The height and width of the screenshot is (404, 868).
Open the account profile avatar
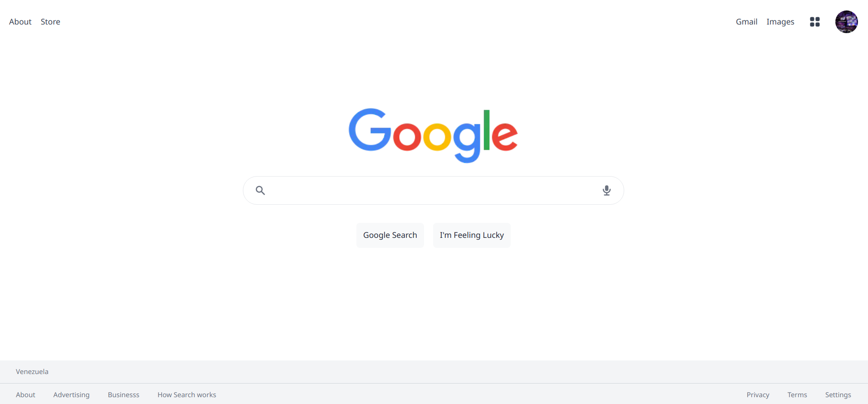click(x=847, y=22)
